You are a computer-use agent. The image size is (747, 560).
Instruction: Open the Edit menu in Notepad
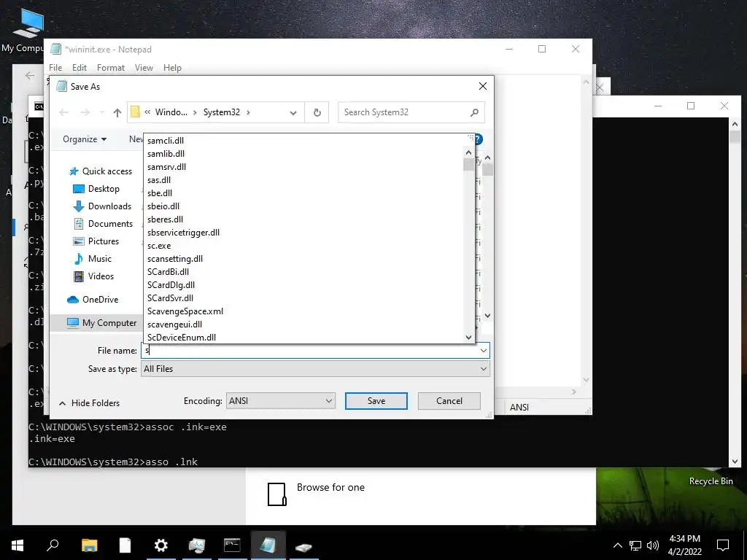79,68
